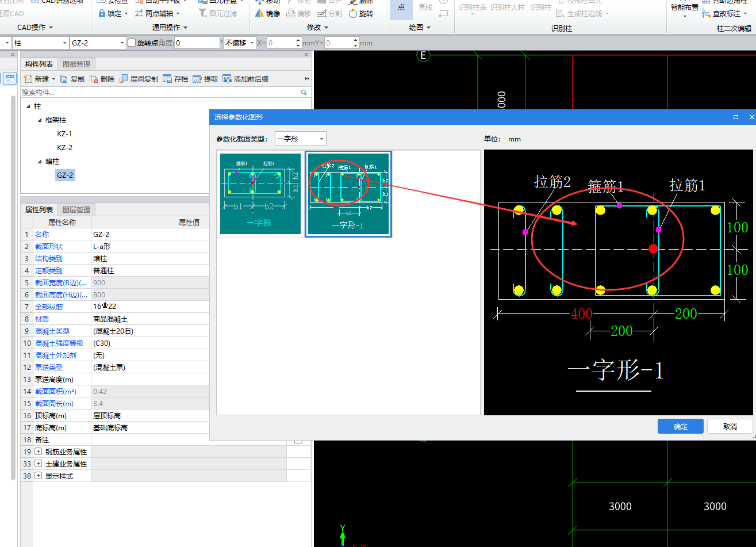
Task: Click the 分割 split tool
Action: point(329,13)
